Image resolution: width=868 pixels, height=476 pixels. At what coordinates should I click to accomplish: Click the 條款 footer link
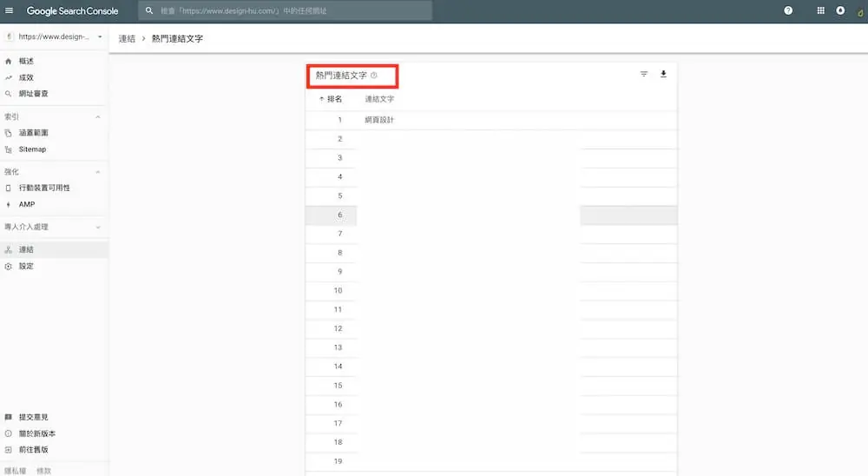pos(43,471)
